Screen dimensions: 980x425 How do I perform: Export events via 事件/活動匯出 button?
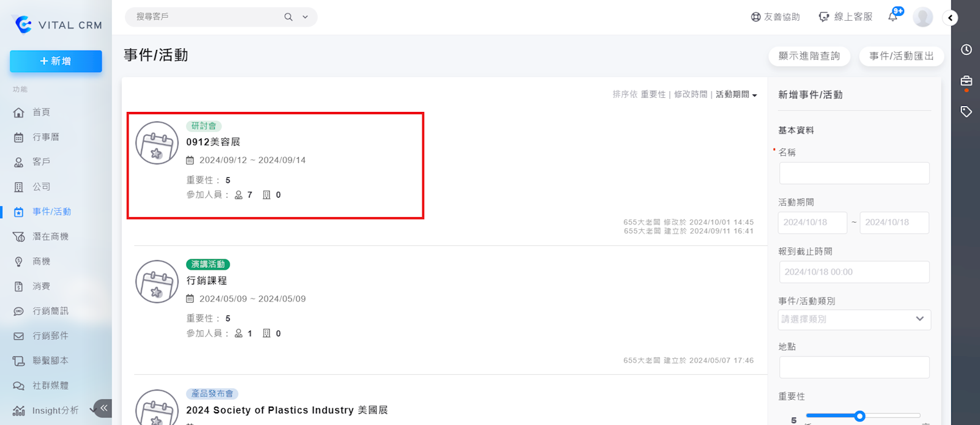click(901, 56)
